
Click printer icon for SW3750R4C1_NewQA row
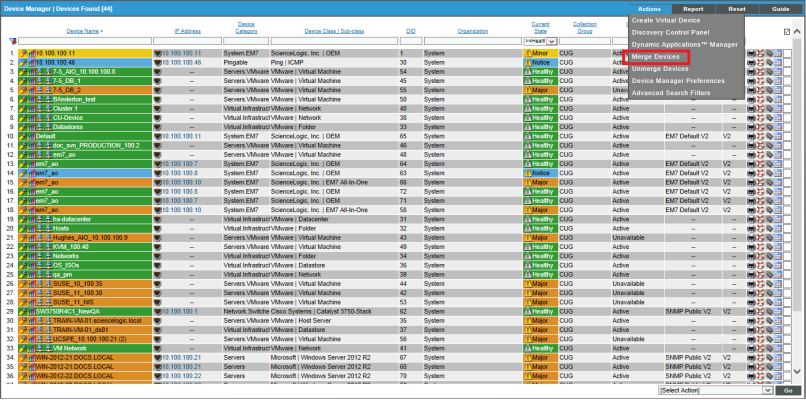click(752, 312)
